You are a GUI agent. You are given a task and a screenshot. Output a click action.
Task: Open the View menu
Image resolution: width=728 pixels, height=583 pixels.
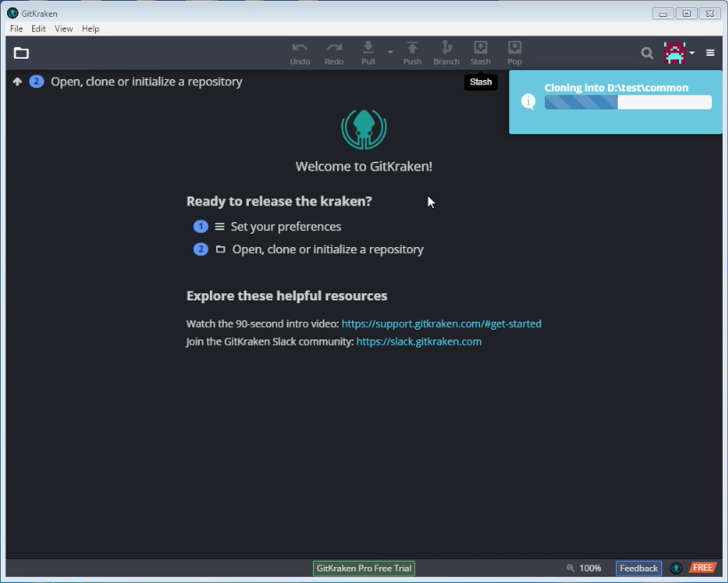tap(64, 28)
